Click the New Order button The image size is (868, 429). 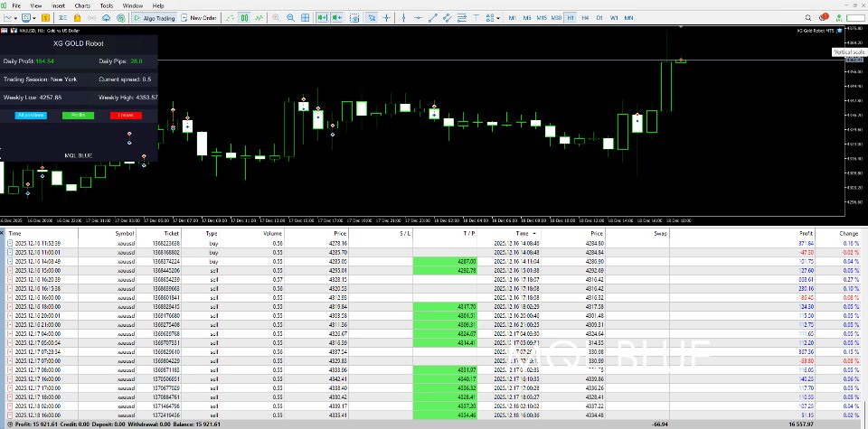point(199,17)
